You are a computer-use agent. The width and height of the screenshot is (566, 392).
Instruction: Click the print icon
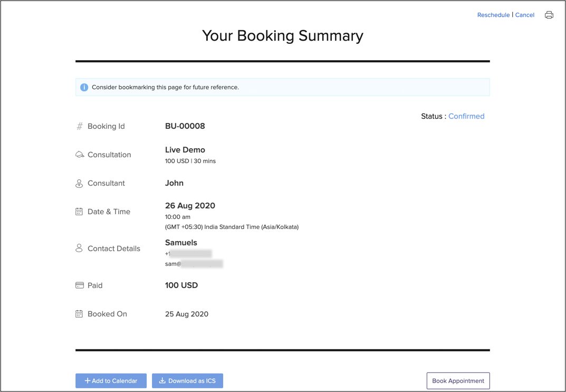[x=549, y=15]
